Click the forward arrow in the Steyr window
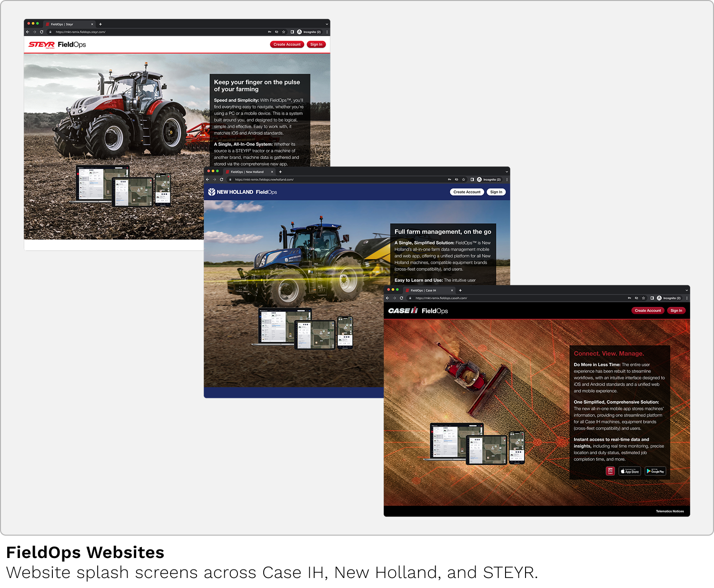714x588 pixels. [x=34, y=32]
